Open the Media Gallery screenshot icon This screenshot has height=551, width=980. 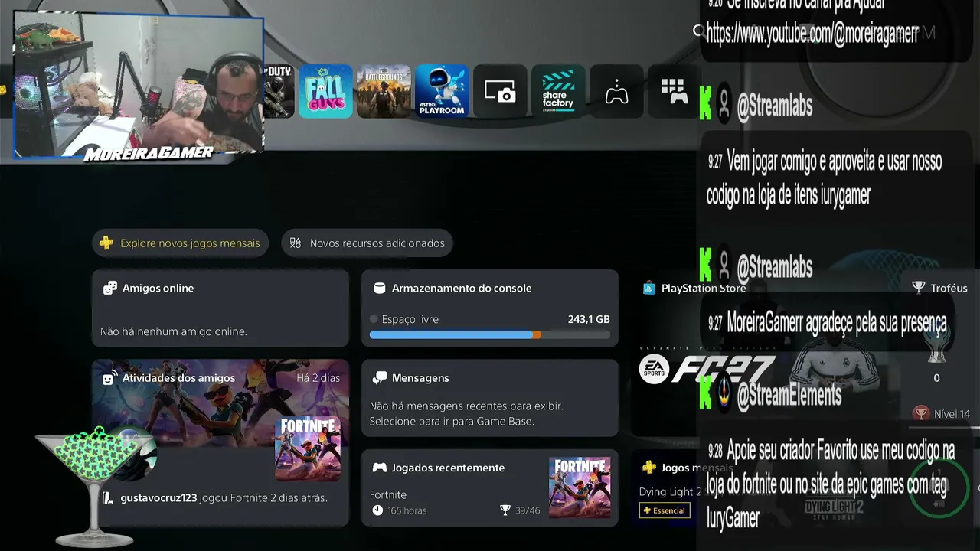click(500, 91)
